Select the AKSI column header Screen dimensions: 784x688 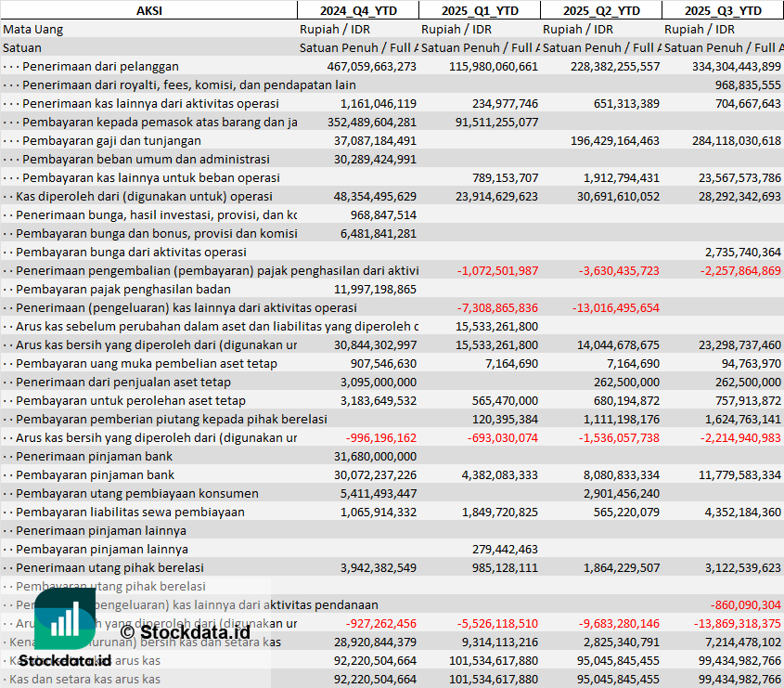148,10
